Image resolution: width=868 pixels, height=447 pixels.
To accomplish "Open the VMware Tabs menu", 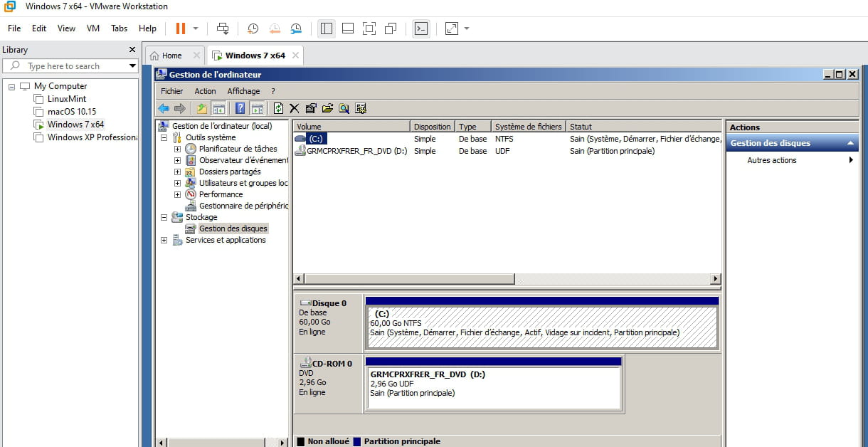I will click(x=119, y=28).
